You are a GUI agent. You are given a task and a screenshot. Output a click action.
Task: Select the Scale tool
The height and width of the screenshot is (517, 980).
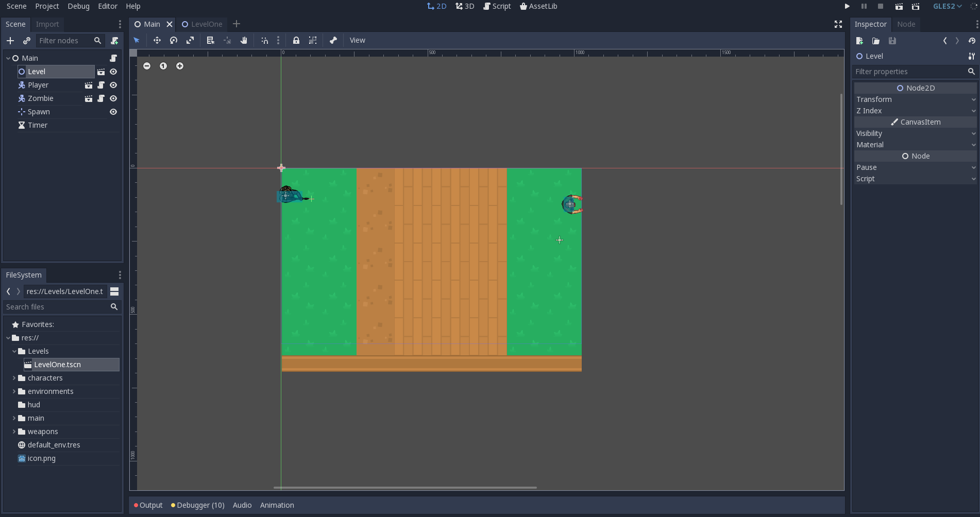click(x=190, y=40)
